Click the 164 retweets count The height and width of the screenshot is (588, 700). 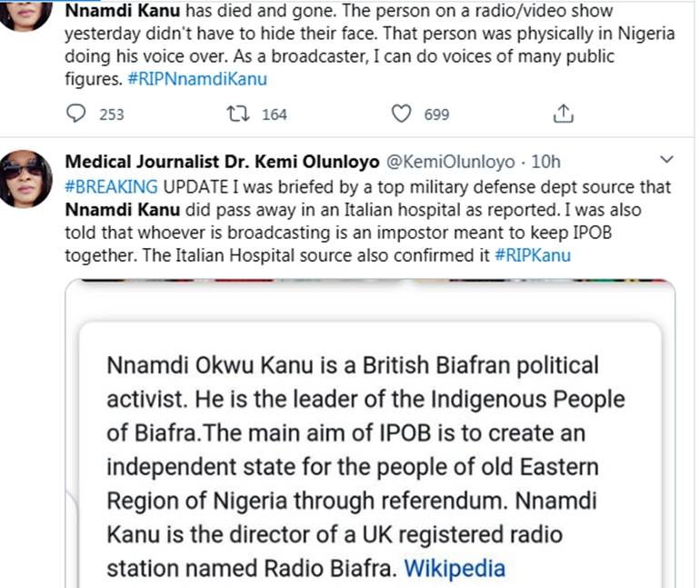(x=274, y=115)
